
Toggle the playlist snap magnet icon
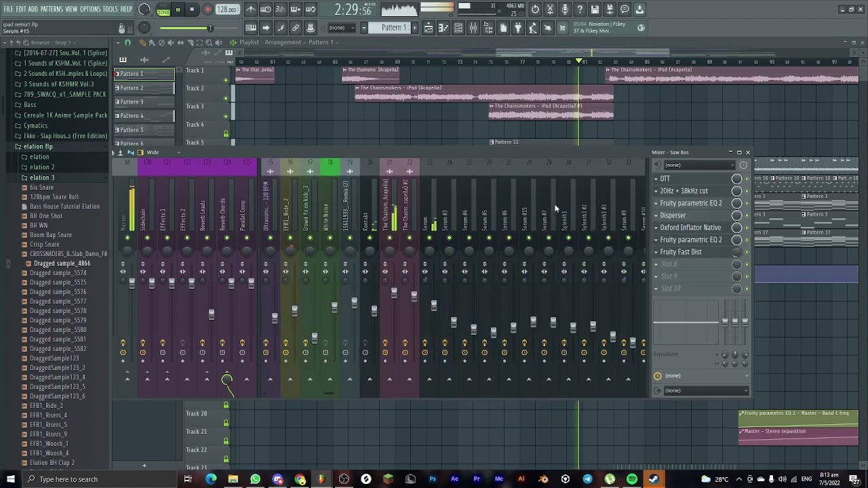coord(127,42)
